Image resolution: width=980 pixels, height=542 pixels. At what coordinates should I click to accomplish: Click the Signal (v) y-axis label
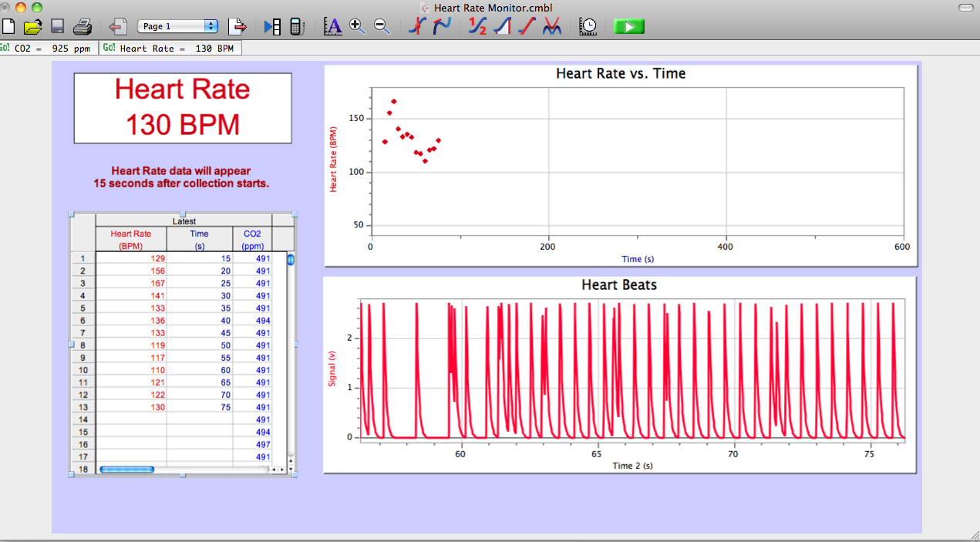tap(333, 368)
